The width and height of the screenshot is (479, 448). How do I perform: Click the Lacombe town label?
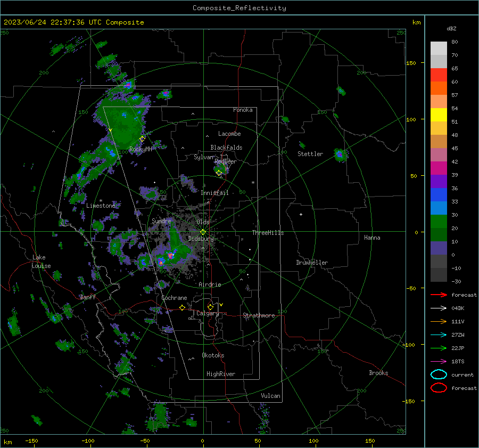pyautogui.click(x=229, y=134)
